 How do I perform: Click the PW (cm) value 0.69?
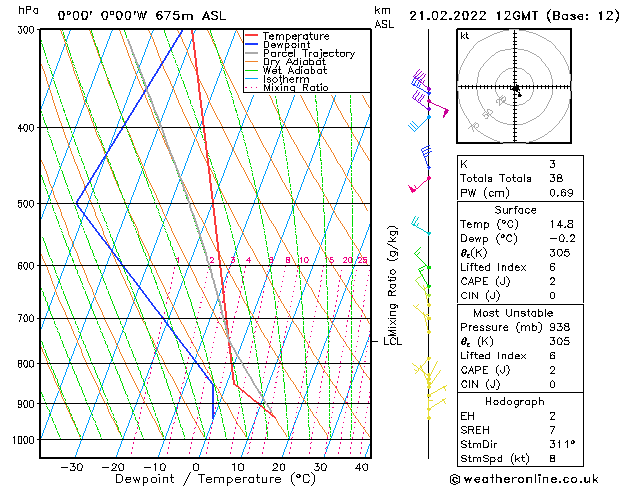[561, 192]
